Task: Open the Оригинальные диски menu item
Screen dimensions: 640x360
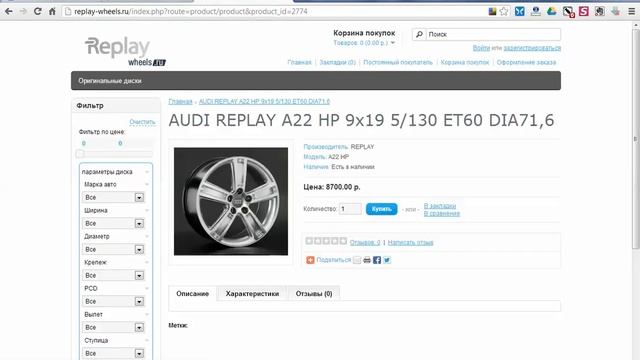Action: tap(110, 81)
